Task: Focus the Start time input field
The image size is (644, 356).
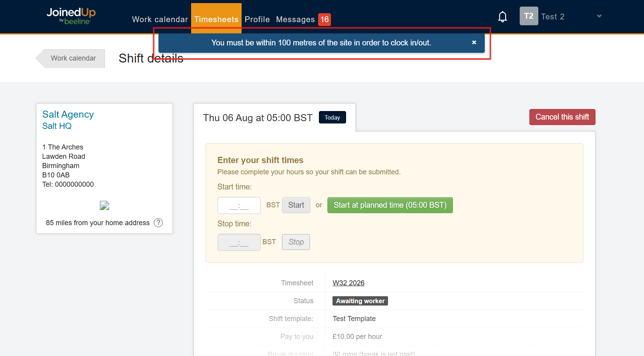Action: click(239, 205)
